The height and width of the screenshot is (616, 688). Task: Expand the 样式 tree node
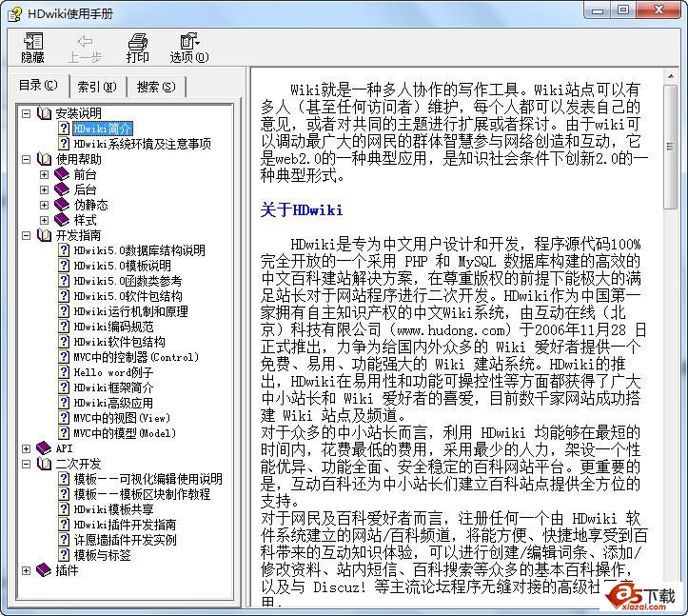coord(45,220)
